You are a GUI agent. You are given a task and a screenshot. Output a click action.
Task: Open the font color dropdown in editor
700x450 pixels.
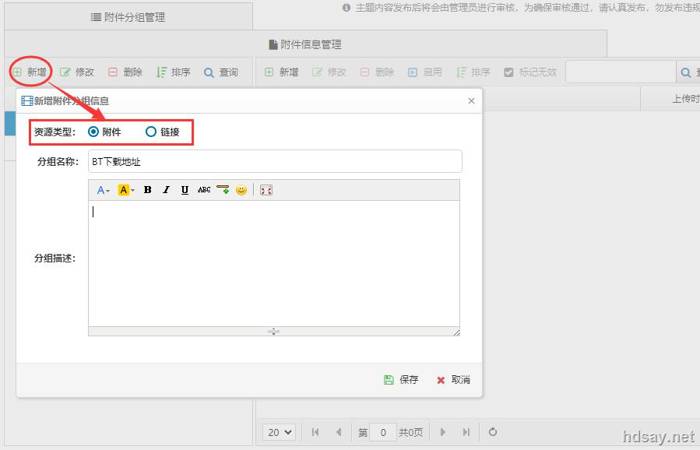103,190
